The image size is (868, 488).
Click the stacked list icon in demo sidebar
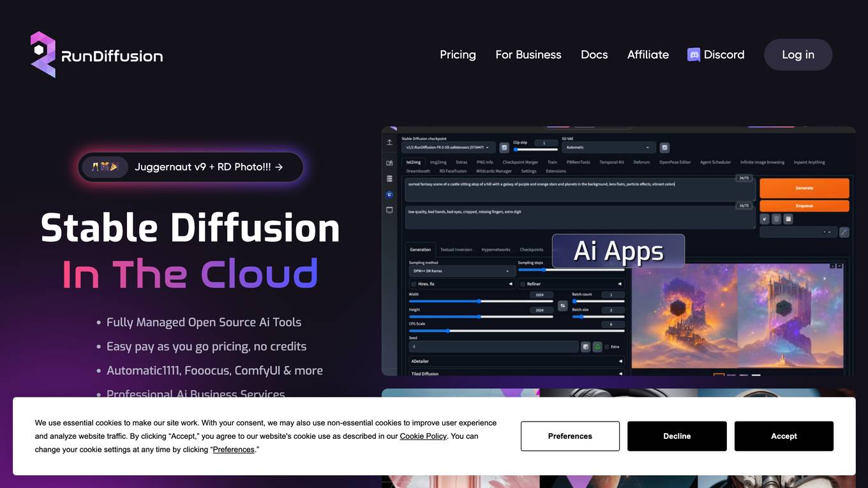389,178
